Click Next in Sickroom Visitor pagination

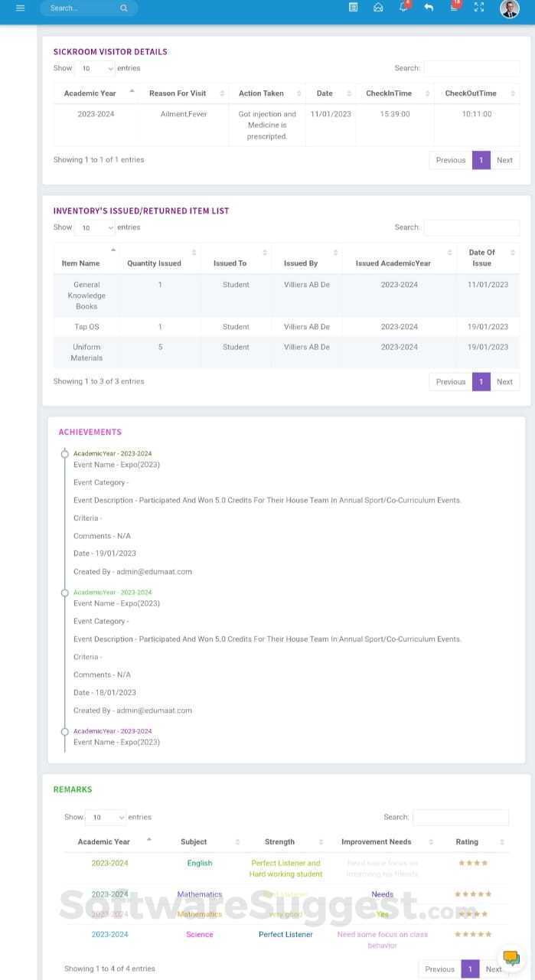tap(504, 160)
